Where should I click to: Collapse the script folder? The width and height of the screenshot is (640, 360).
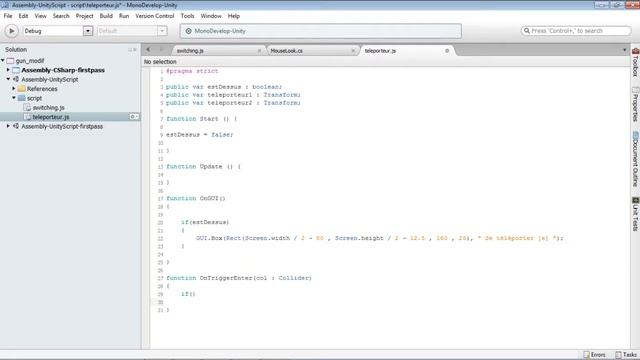tap(14, 98)
